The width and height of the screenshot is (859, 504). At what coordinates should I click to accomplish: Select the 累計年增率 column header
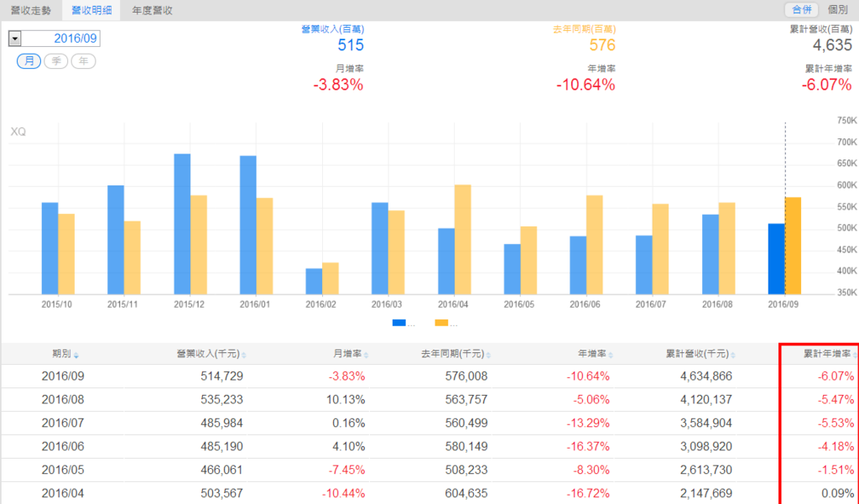pos(827,354)
